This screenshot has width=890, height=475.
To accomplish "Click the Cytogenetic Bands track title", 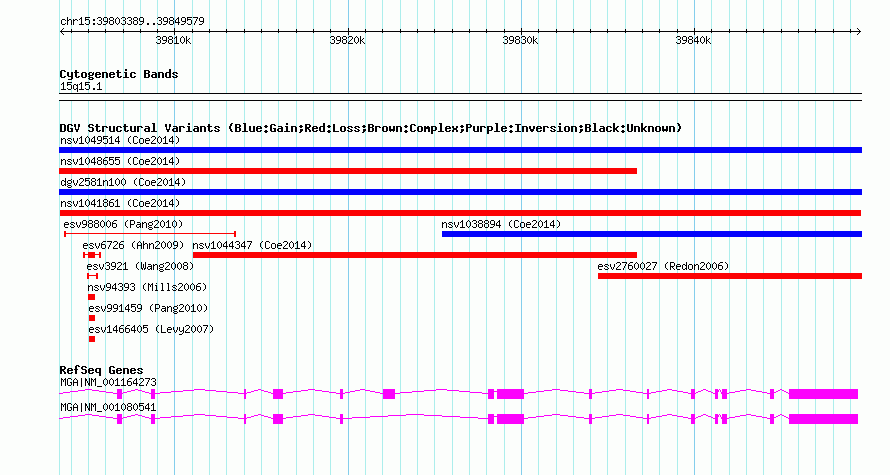I will (119, 74).
